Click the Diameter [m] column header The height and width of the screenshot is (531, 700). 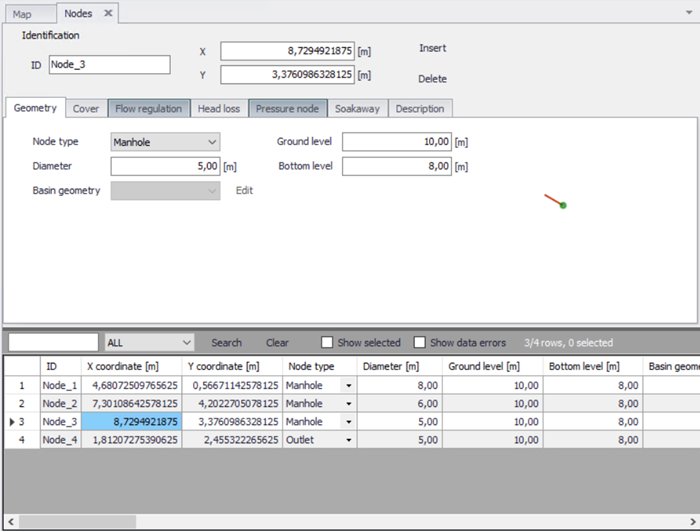coord(400,366)
